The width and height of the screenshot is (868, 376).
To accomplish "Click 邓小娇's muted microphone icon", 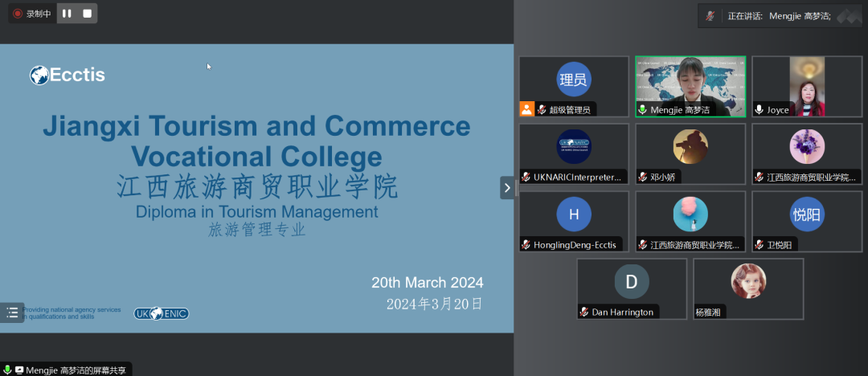I will pyautogui.click(x=643, y=178).
